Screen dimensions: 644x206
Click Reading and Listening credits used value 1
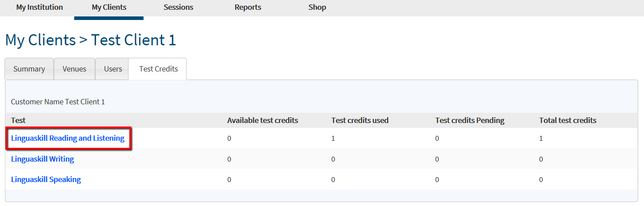pyautogui.click(x=333, y=139)
